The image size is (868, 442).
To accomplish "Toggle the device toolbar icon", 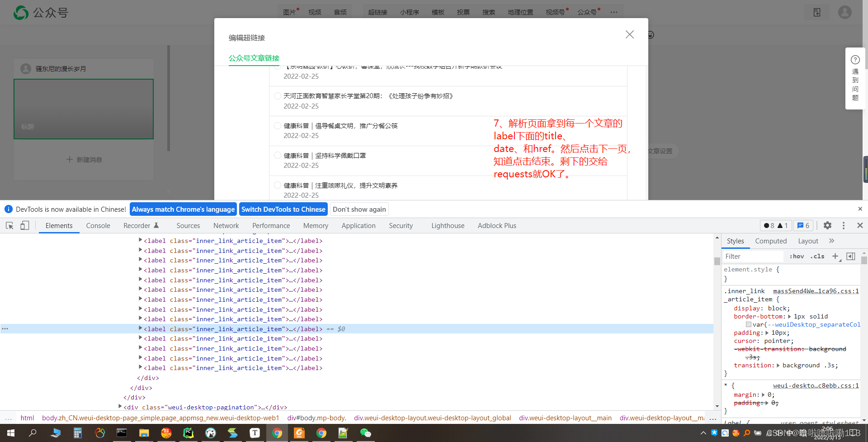I will click(x=25, y=225).
